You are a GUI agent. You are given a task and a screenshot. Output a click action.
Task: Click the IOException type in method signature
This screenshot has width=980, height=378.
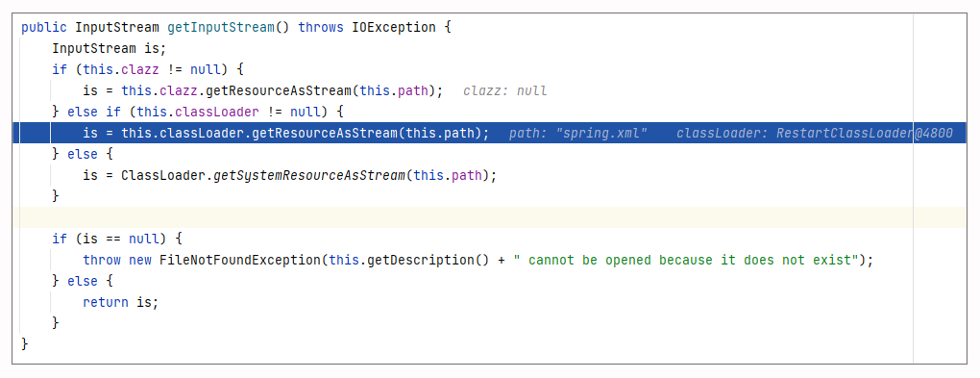(x=394, y=28)
